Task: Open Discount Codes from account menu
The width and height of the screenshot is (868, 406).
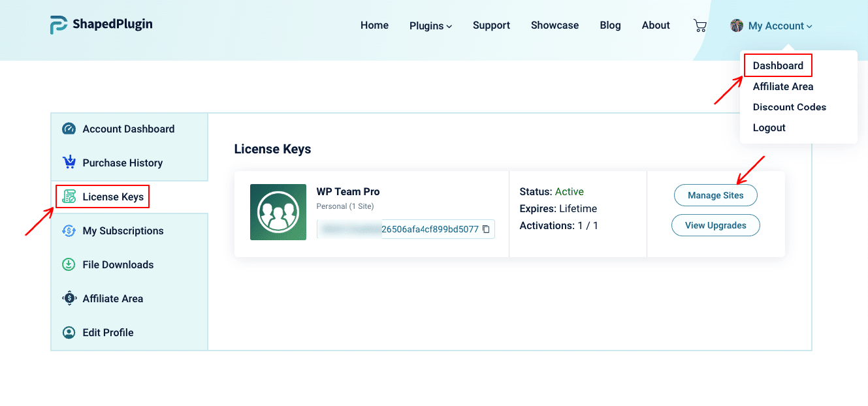Action: click(790, 107)
